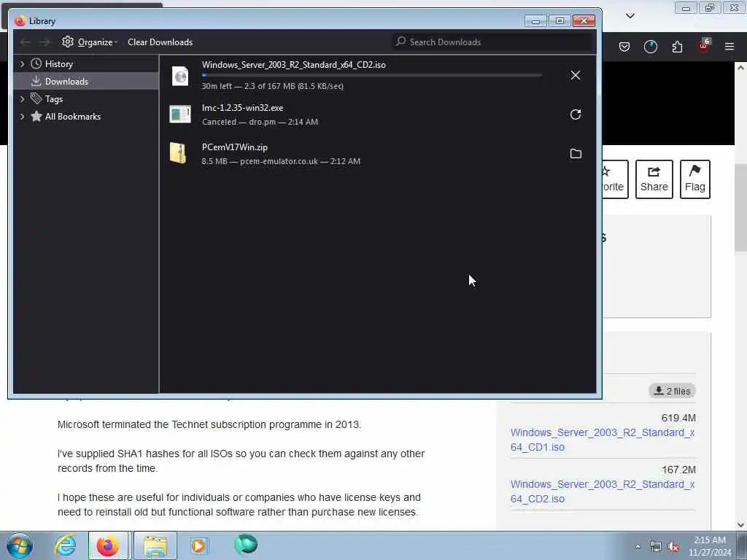Click the Favorite button on page
Viewport: 747px width, 560px height.
click(x=615, y=179)
